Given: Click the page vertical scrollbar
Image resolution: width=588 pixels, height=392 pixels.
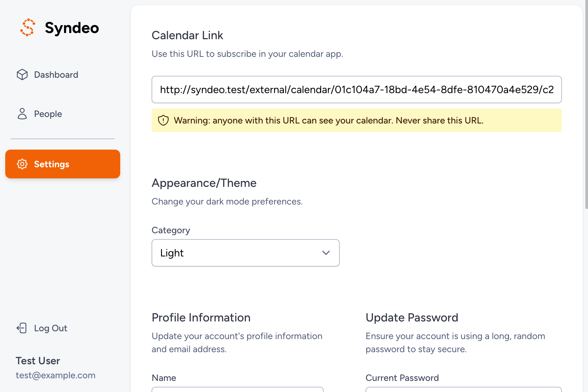Looking at the screenshot, I should click(x=586, y=105).
